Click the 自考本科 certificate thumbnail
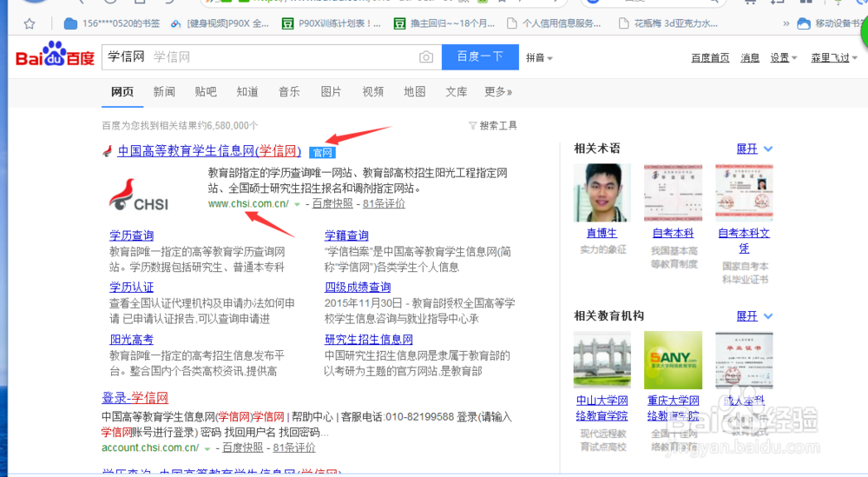 tap(674, 193)
